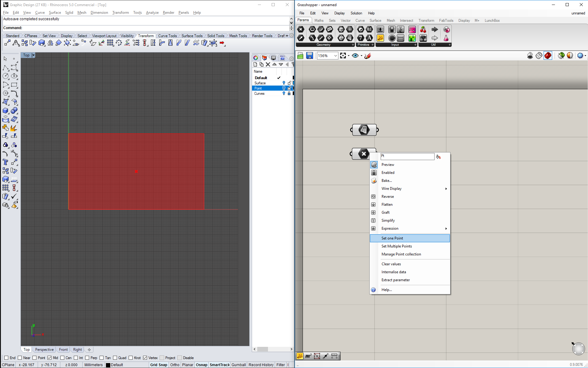The width and height of the screenshot is (588, 368).
Task: Click the selected-only red preview icon
Action: (x=548, y=56)
